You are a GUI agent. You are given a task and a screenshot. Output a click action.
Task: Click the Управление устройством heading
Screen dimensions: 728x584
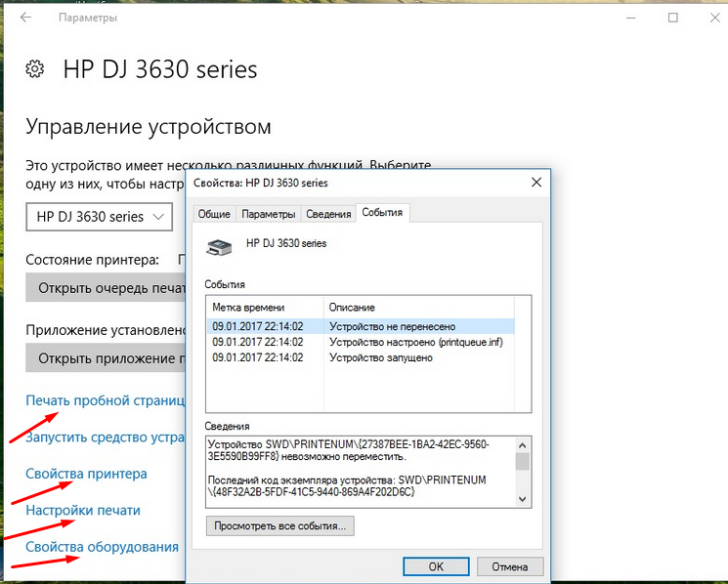coord(149,126)
